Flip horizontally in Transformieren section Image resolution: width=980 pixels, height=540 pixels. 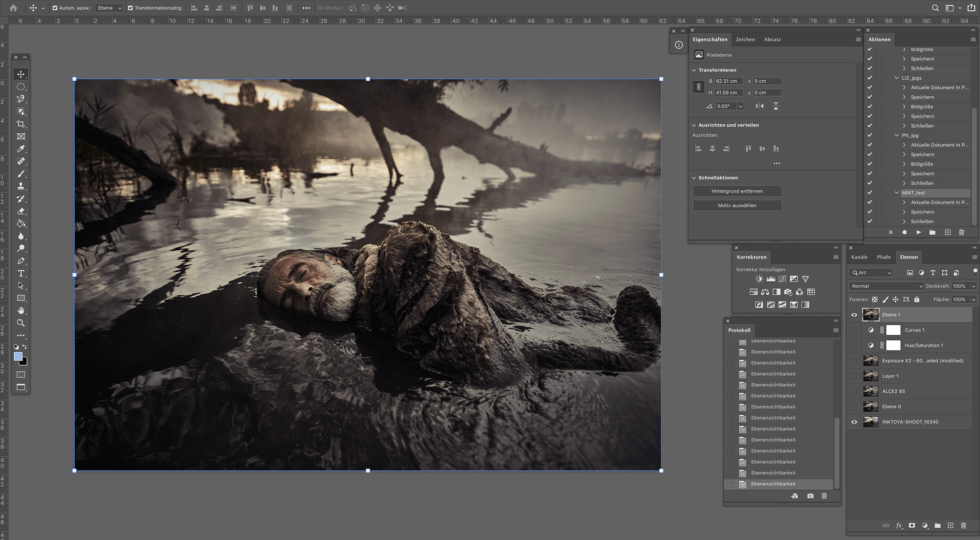[x=759, y=106]
